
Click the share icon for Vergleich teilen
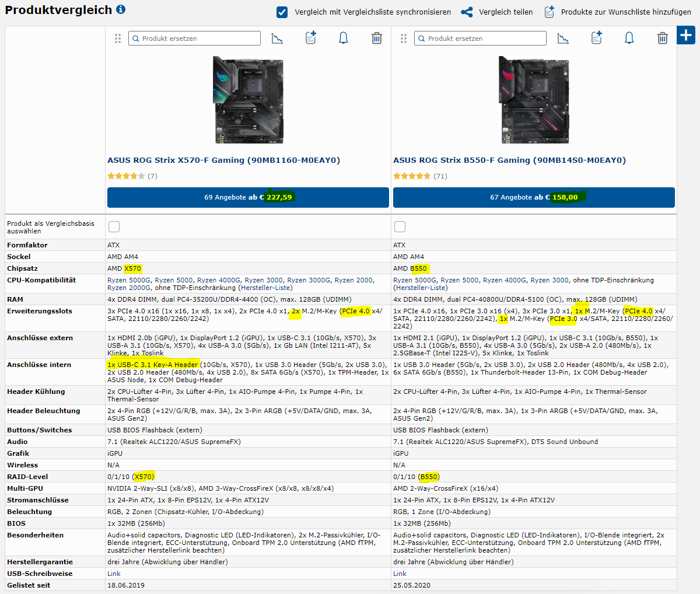tap(467, 12)
